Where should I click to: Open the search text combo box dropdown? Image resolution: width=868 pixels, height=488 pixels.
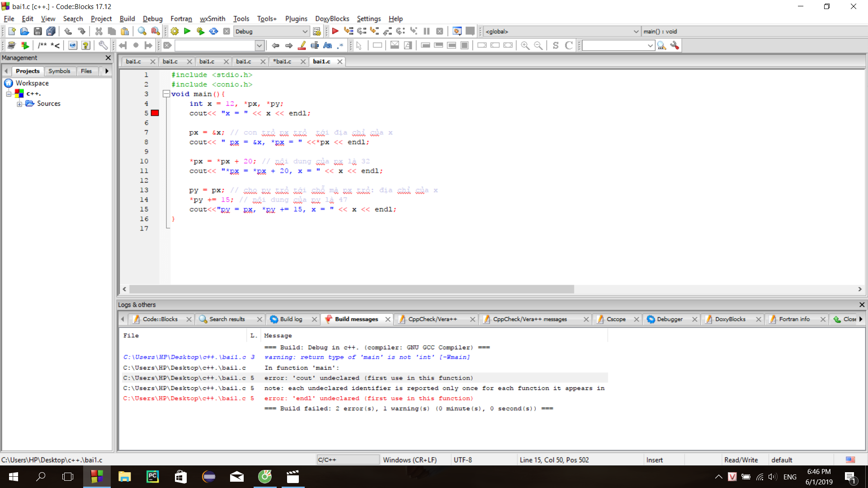(259, 45)
